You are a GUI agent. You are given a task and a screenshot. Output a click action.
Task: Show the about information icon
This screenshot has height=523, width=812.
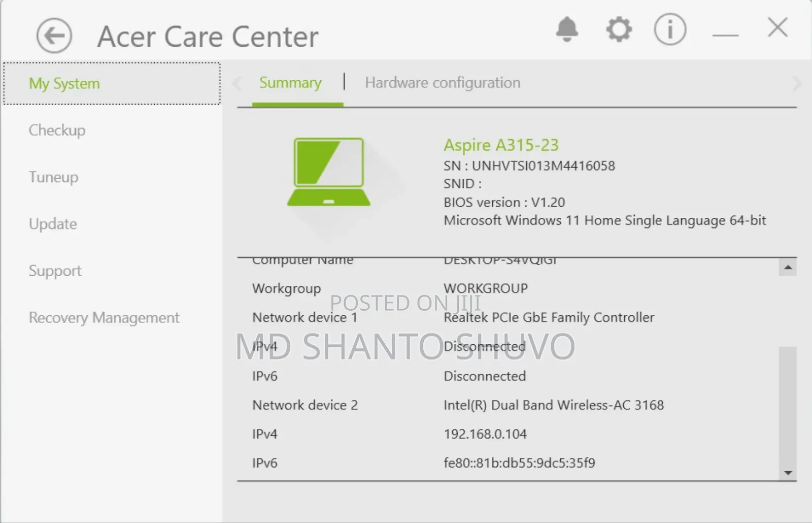670,29
